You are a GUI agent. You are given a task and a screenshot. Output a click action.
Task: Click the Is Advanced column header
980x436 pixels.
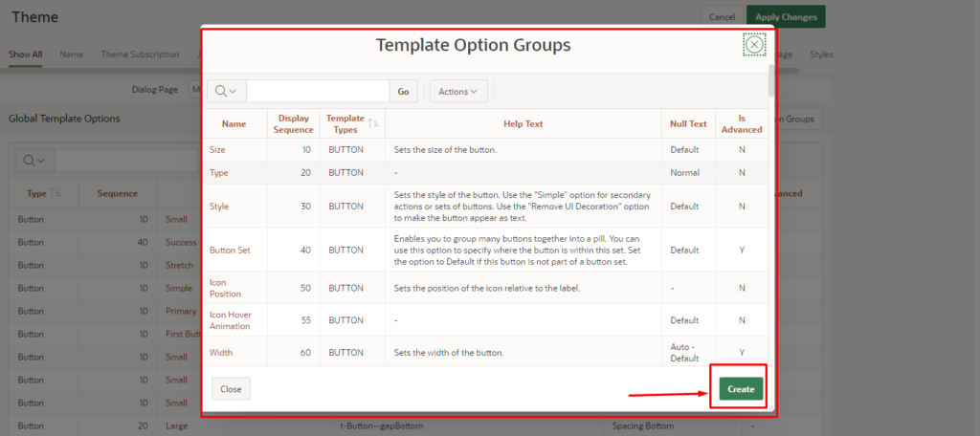coord(741,123)
